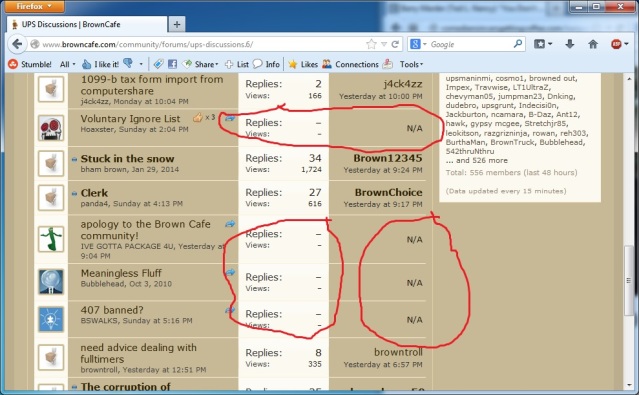
Task: Open the Voluntary Ignore List thread
Action: pyautogui.click(x=130, y=119)
